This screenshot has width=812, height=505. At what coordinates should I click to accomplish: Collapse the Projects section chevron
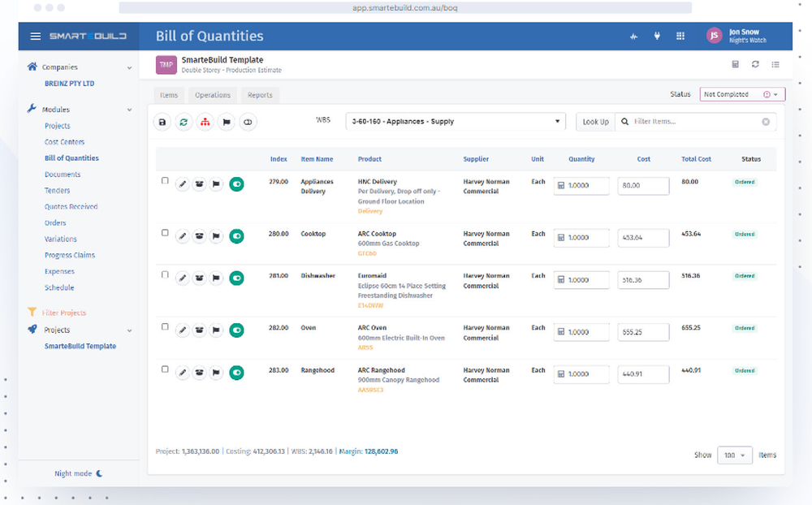click(129, 330)
